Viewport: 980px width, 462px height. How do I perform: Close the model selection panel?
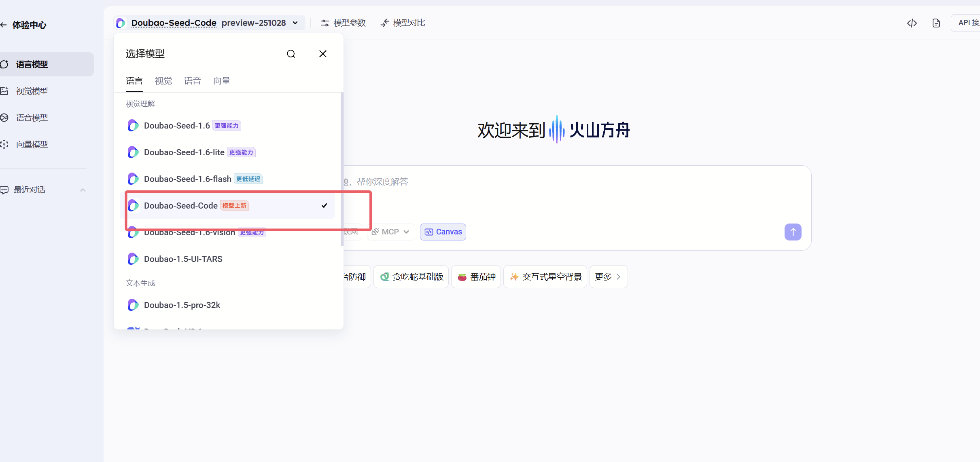(322, 54)
